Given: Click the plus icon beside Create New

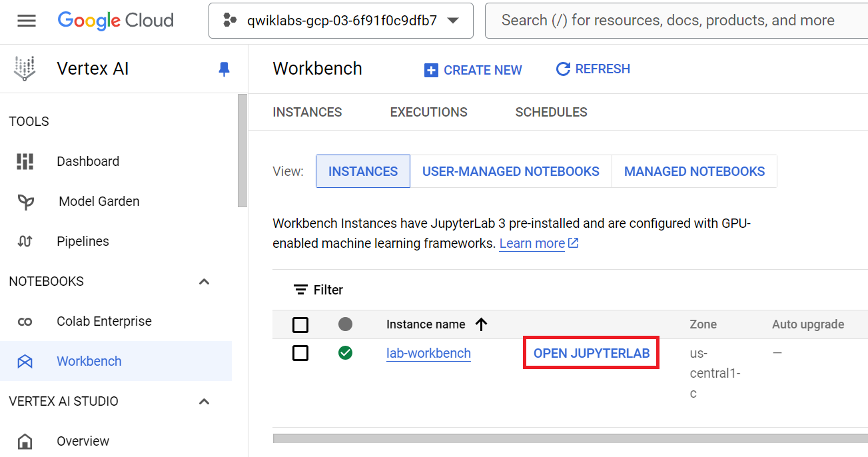Looking at the screenshot, I should pos(432,70).
